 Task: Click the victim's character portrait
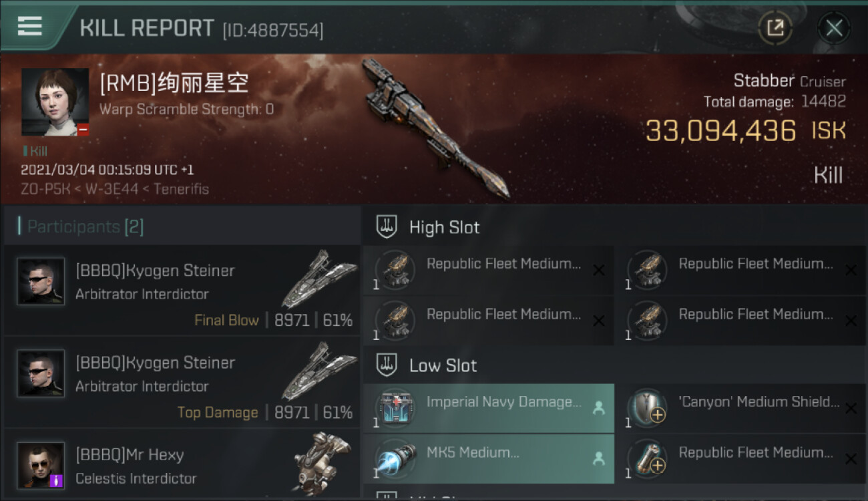point(55,102)
